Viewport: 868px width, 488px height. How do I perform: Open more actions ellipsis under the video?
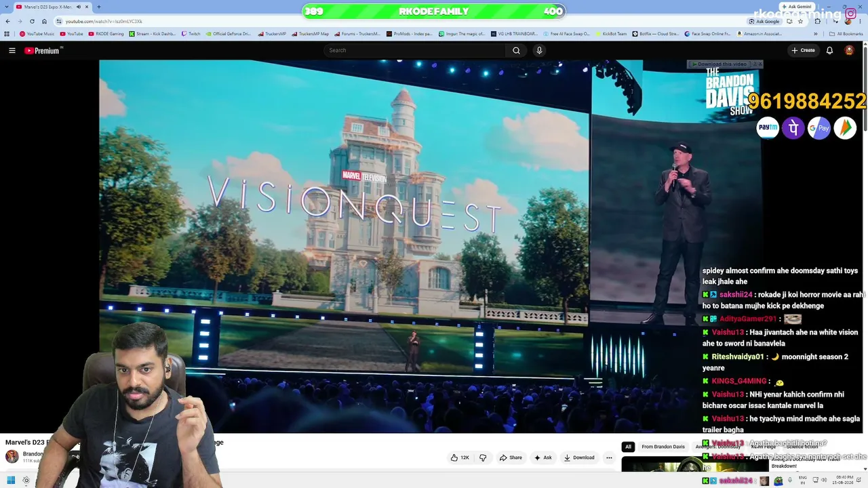(x=609, y=457)
